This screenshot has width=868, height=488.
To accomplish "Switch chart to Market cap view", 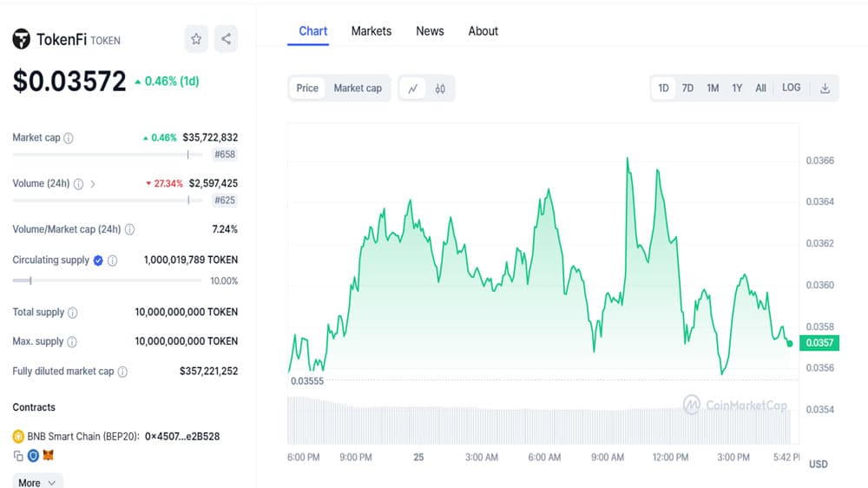I will pos(358,88).
